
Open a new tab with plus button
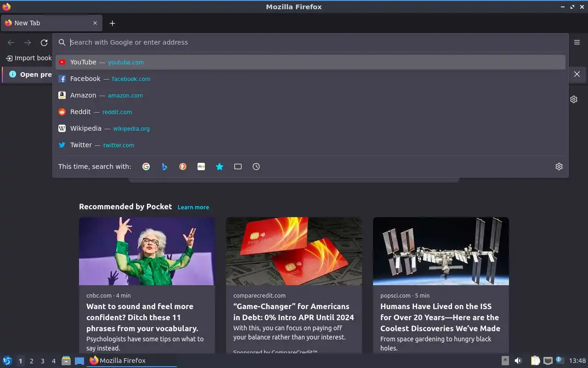[x=112, y=23]
